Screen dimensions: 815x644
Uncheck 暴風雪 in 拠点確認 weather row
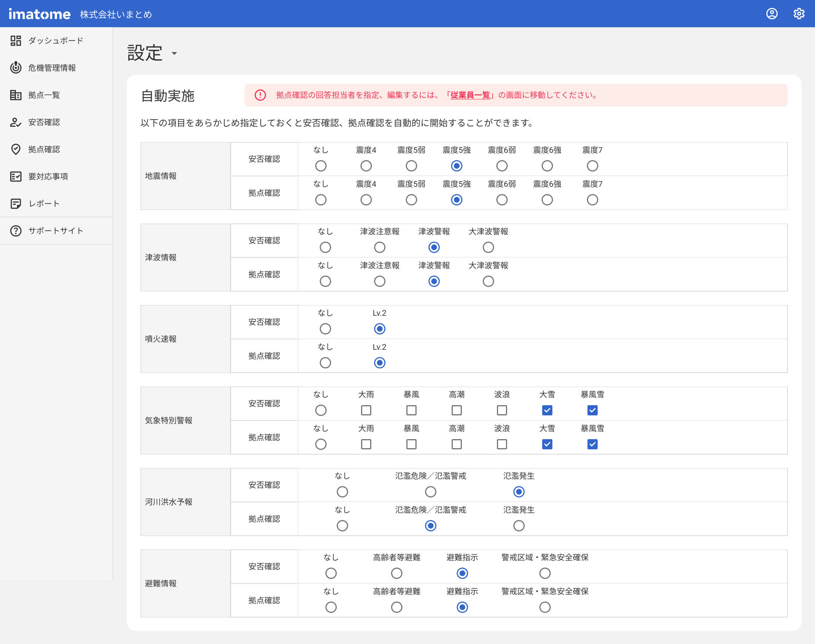592,444
